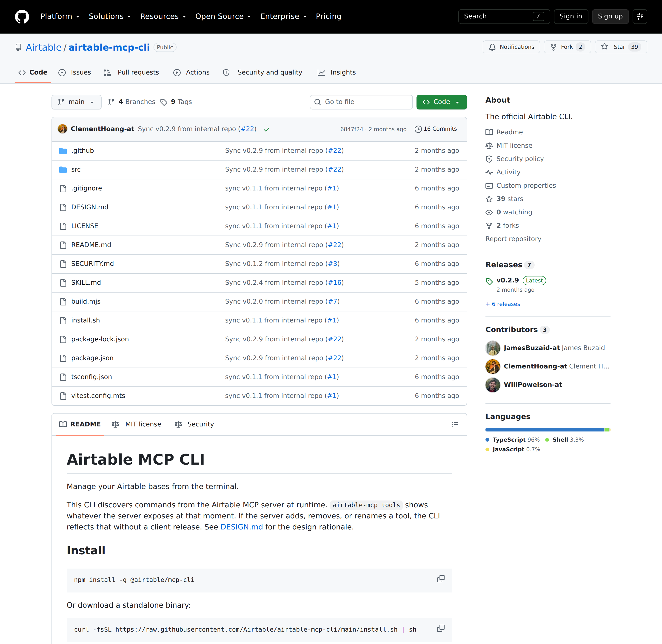
Task: Click the Notifications bell button
Action: pos(511,47)
